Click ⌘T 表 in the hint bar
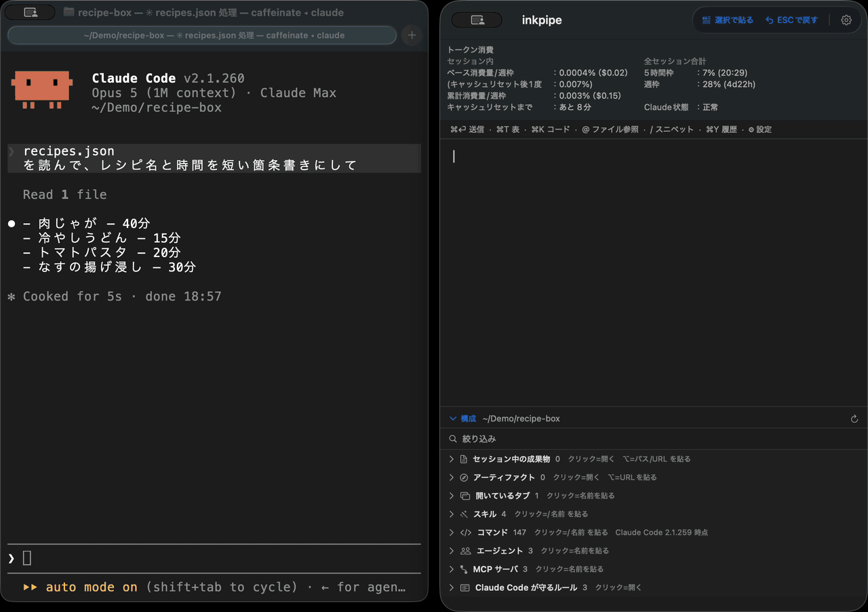 tap(508, 130)
